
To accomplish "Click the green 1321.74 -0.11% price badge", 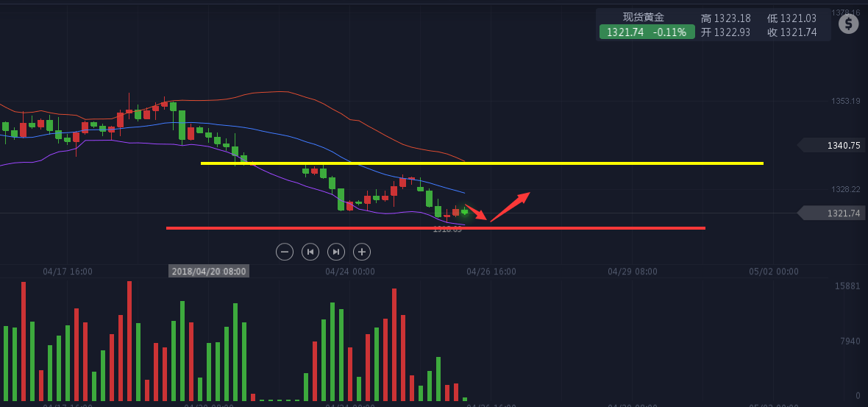I will tap(647, 32).
